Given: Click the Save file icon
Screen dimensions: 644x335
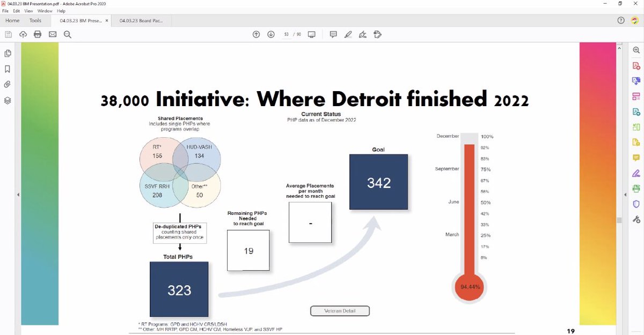Looking at the screenshot, I should pyautogui.click(x=8, y=34).
